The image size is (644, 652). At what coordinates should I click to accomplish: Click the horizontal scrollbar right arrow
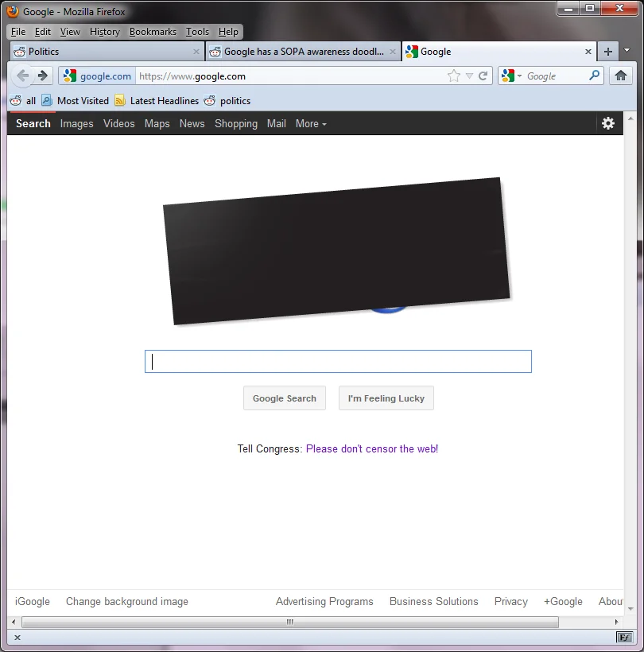(616, 622)
